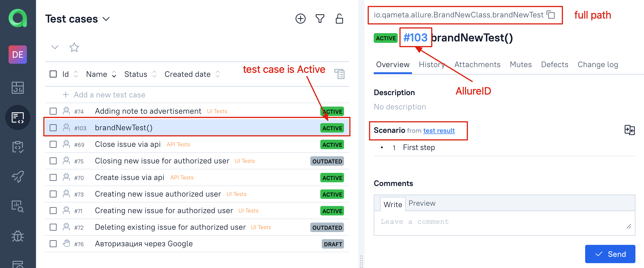Tick the checkbox for test case #74
Image resolution: width=644 pixels, height=268 pixels.
coord(53,111)
